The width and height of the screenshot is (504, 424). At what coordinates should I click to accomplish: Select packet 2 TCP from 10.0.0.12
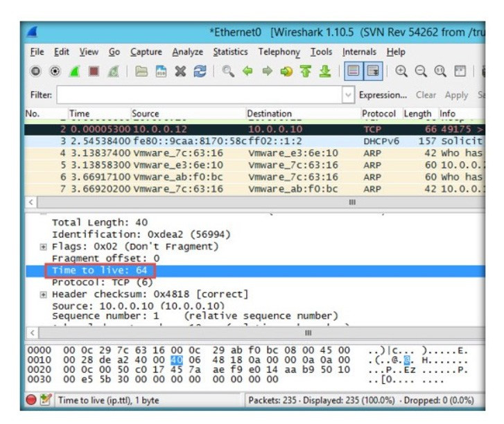point(254,129)
